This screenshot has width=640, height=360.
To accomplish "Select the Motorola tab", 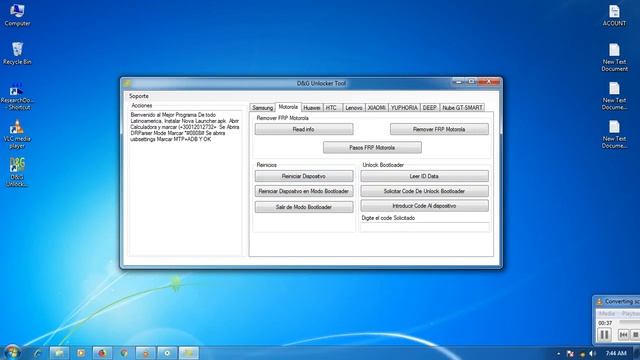I will [288, 107].
